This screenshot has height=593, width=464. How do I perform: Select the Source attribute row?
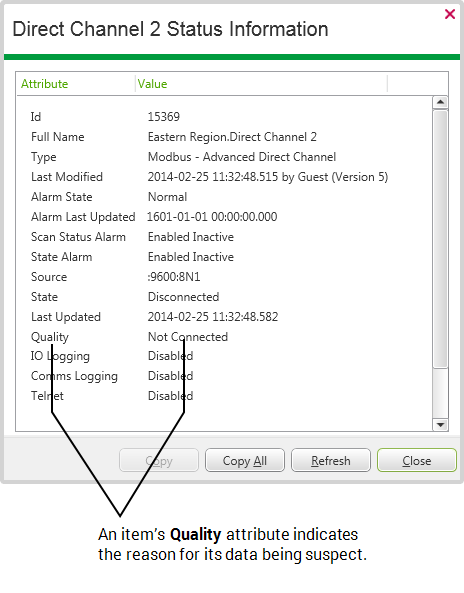point(49,277)
